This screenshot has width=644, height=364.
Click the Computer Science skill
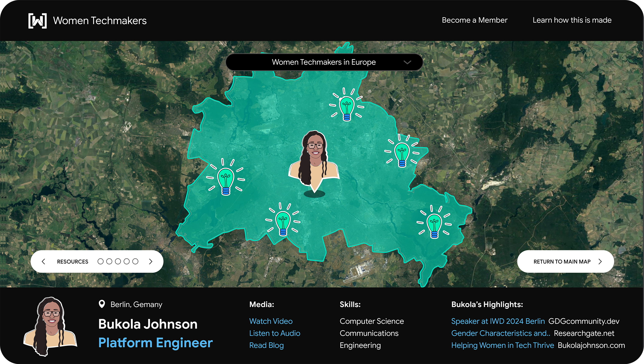tap(372, 321)
